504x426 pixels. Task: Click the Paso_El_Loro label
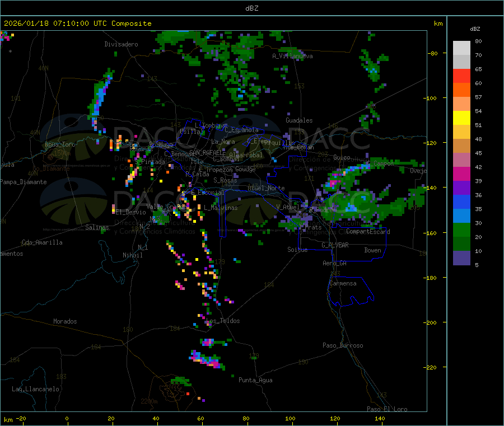point(387,409)
